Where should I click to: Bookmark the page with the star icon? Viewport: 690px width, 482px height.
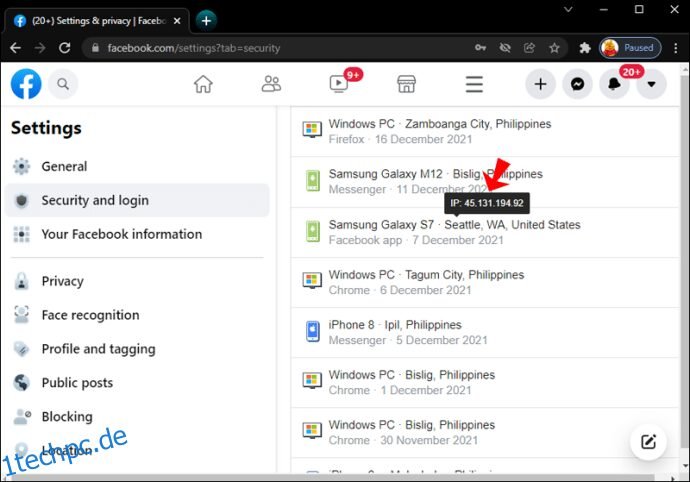coord(554,48)
